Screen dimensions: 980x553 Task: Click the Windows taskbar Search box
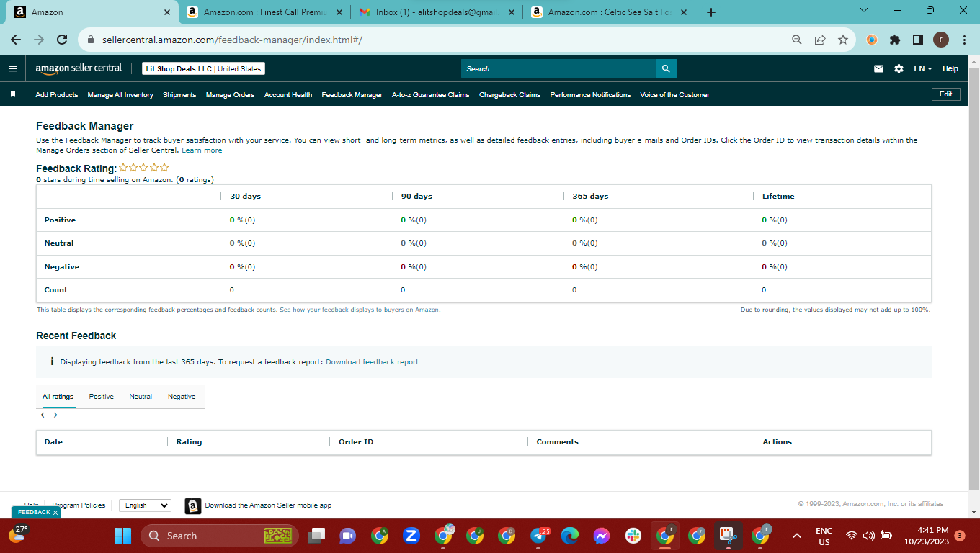(x=220, y=536)
